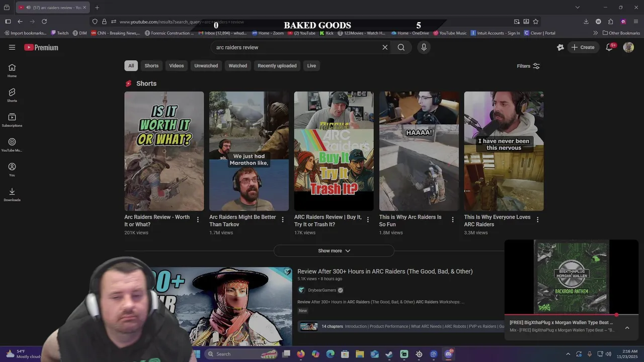Go to YouTube Premium home logo
Image resolution: width=644 pixels, height=362 pixels.
tap(41, 47)
